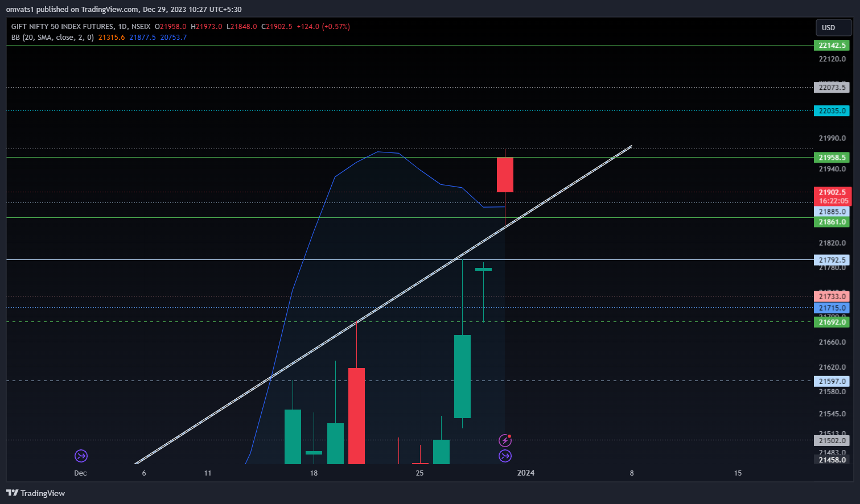Click the purple arrow icon above Dec
The height and width of the screenshot is (504, 860).
[81, 456]
